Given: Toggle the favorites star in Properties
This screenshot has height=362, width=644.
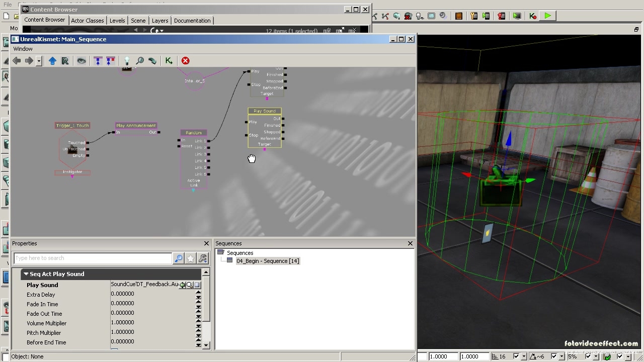Looking at the screenshot, I should tap(190, 258).
